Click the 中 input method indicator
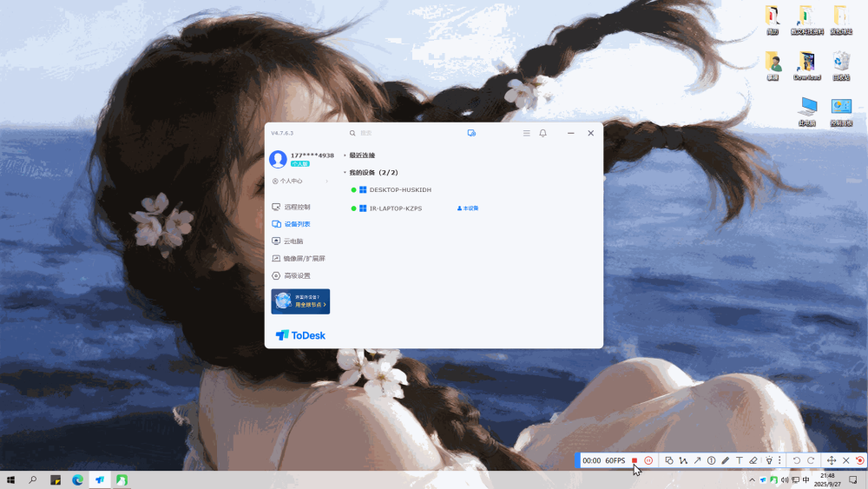Viewport: 868px width, 489px height. [806, 480]
